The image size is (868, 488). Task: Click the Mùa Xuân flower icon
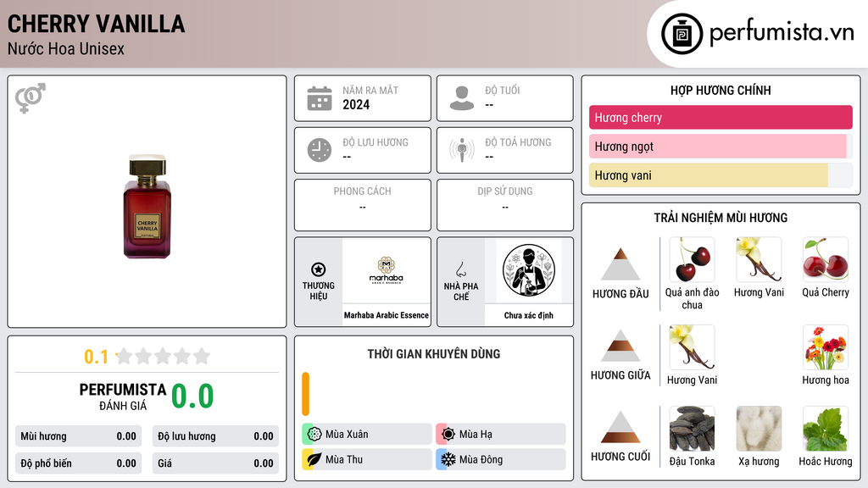point(314,435)
